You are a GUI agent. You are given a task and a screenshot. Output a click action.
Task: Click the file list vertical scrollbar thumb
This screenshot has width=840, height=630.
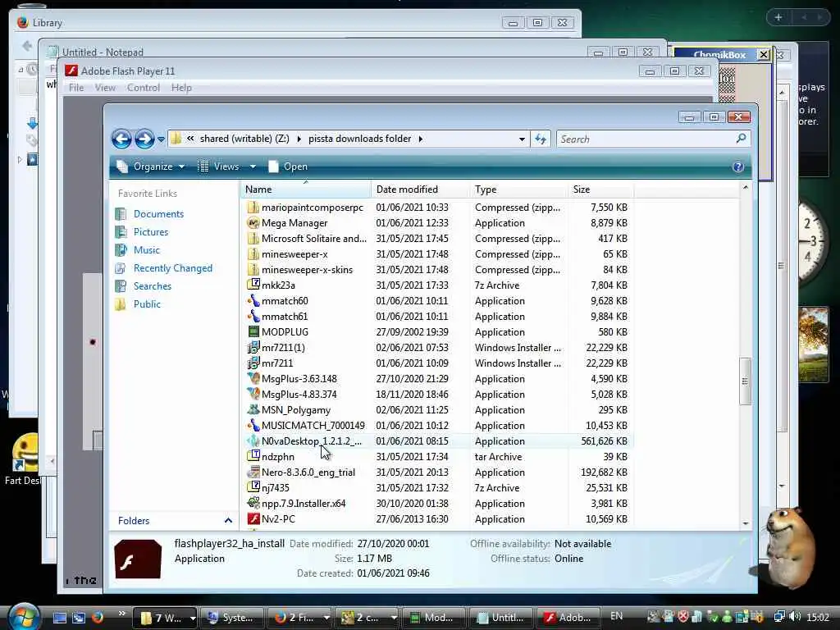(x=745, y=381)
